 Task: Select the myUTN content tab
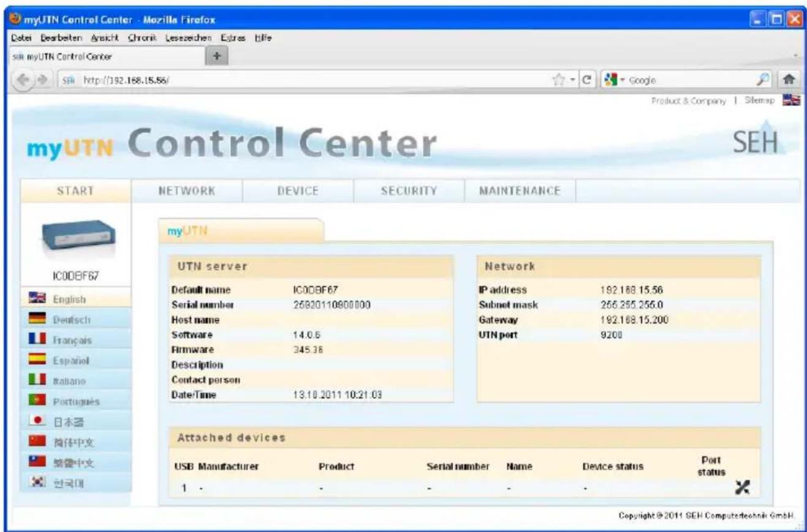pyautogui.click(x=240, y=230)
